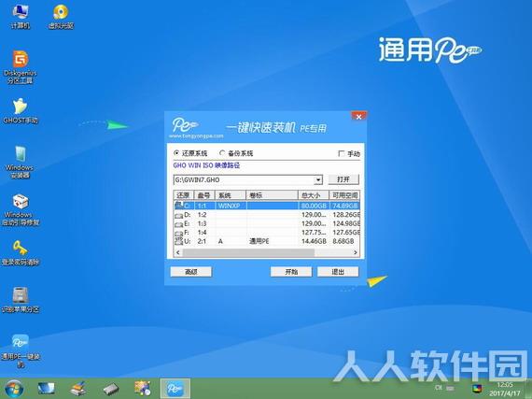The width and height of the screenshot is (532, 399).
Task: Click the list's left scroll arrow
Action: coord(177,252)
